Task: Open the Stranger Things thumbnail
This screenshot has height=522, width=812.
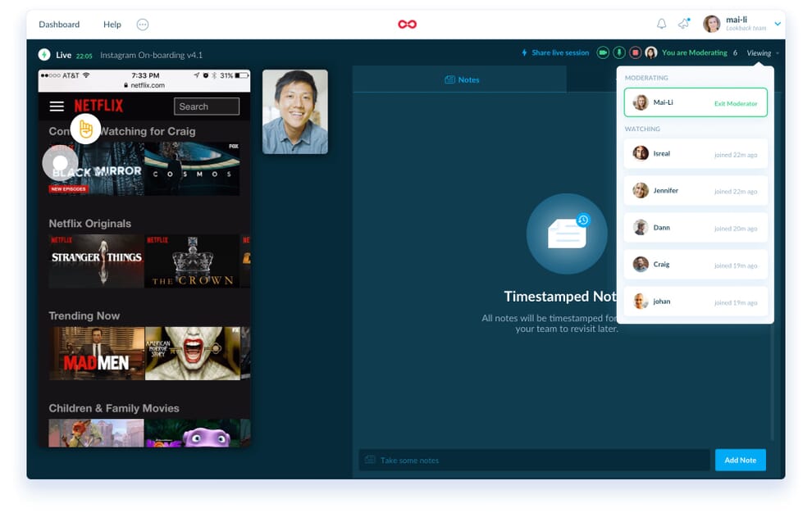Action: (96, 261)
